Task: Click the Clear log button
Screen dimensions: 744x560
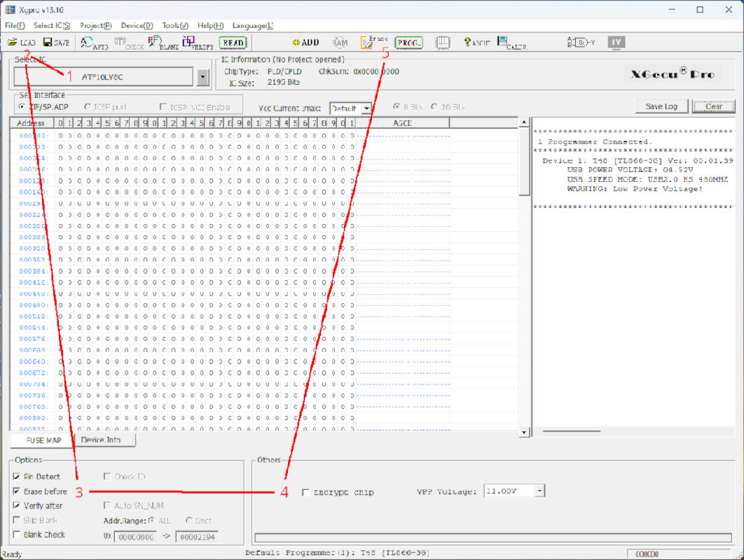Action: [714, 106]
